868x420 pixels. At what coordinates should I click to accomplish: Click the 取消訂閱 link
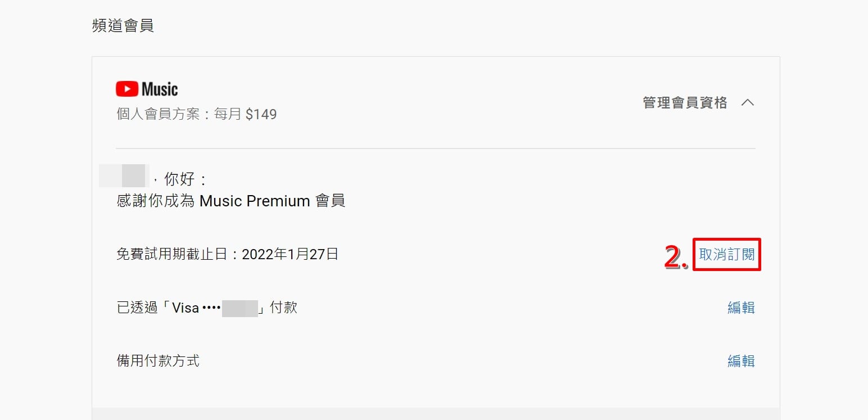[x=727, y=254]
